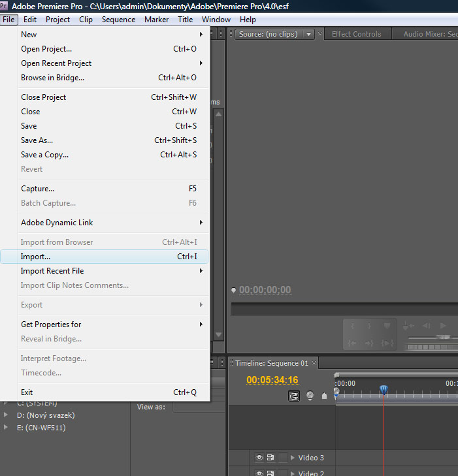Click the Source monitor timecode 00;00;00;00

[265, 290]
